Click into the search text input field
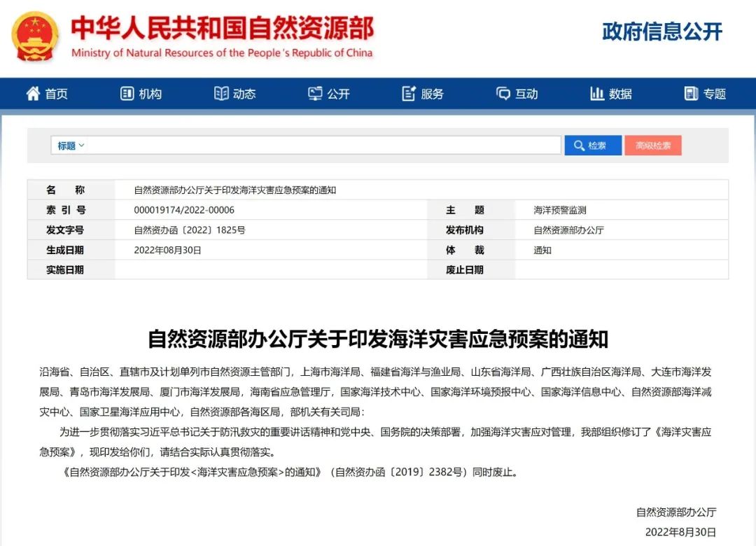The height and width of the screenshot is (546, 756). pos(322,146)
